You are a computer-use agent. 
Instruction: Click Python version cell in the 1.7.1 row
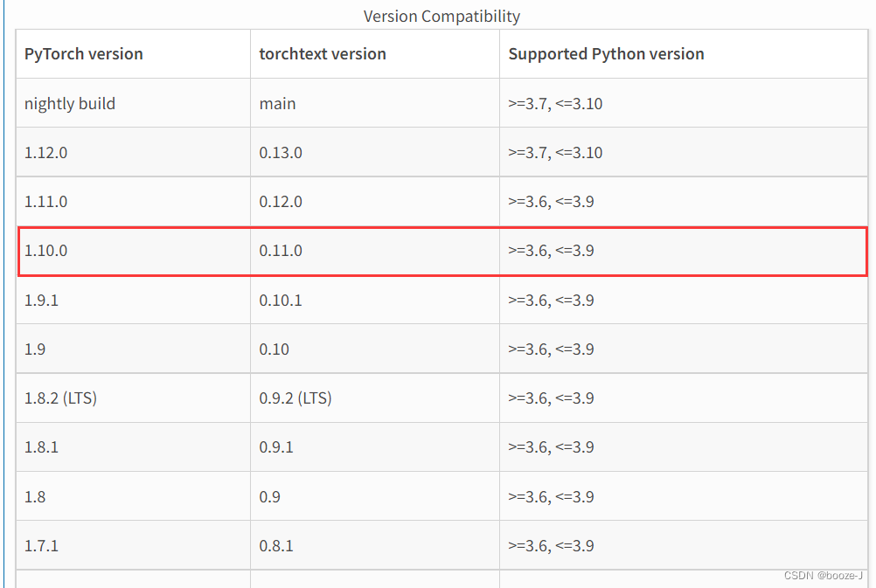[684, 545]
